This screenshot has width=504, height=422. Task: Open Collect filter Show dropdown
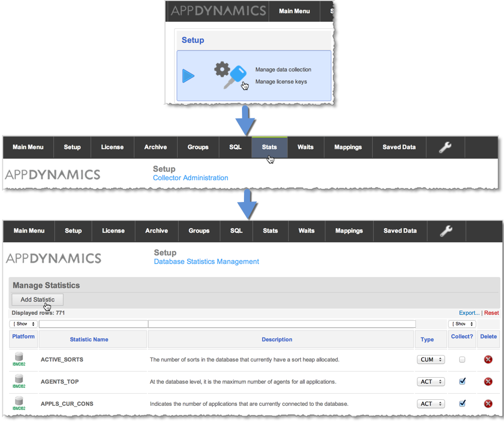pyautogui.click(x=462, y=324)
